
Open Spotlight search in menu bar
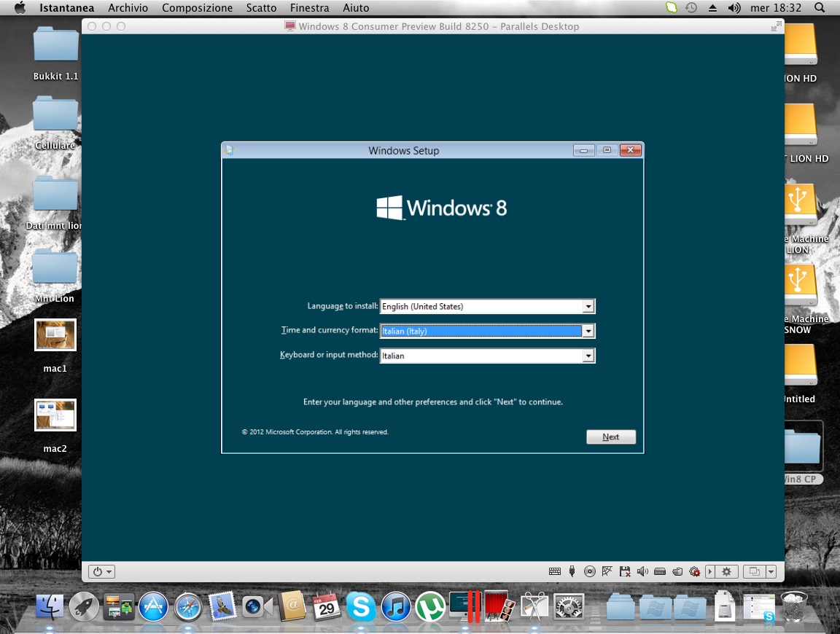pos(819,7)
